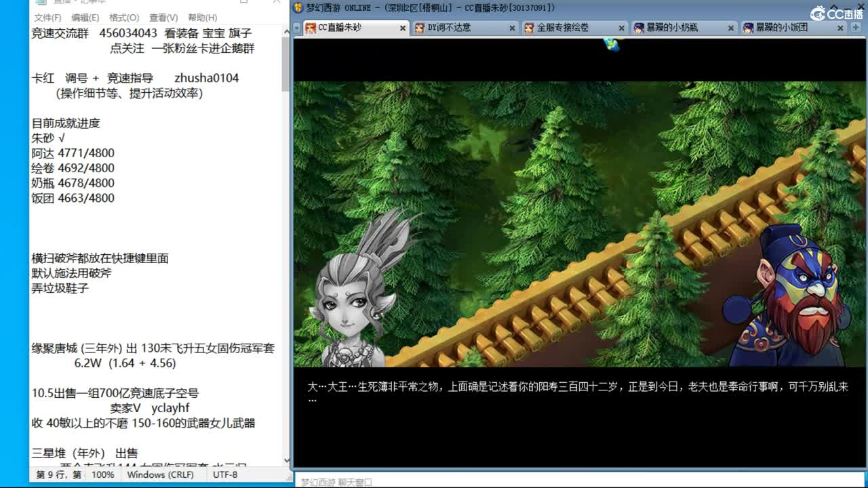868x488 pixels.
Task: Click the 梦幻西游 game logo icon in title bar
Action: coord(298,7)
